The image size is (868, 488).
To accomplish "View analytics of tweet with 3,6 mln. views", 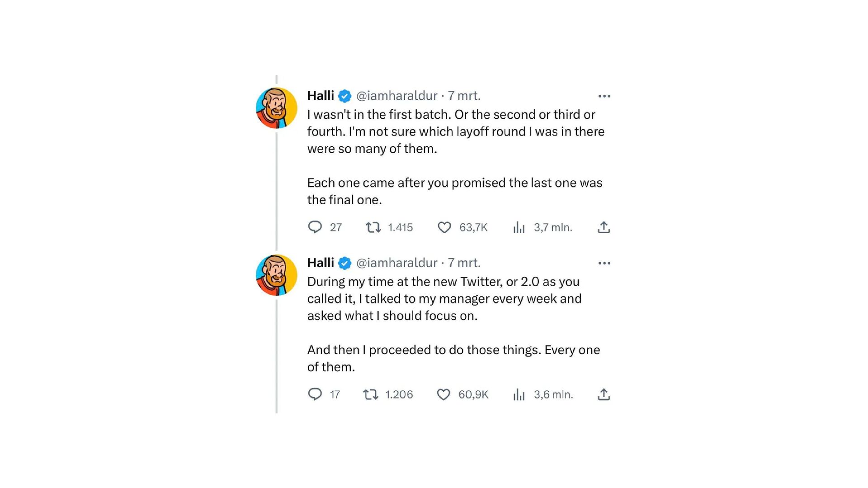I will pyautogui.click(x=519, y=395).
